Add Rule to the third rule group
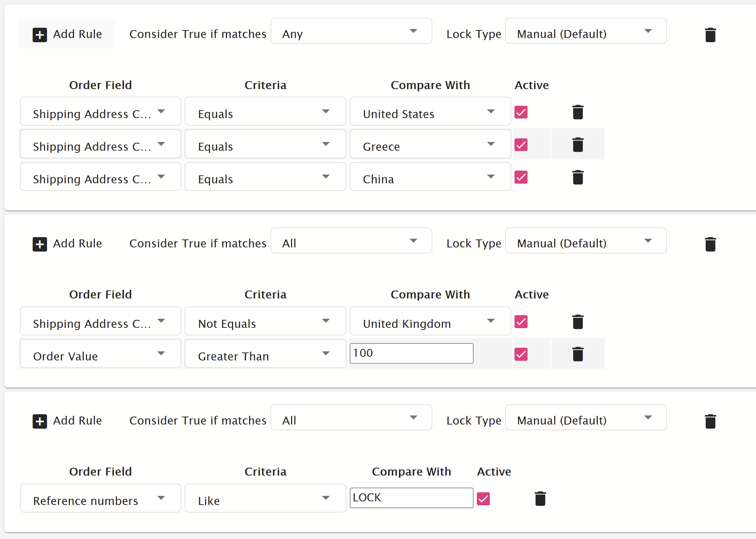 67,421
